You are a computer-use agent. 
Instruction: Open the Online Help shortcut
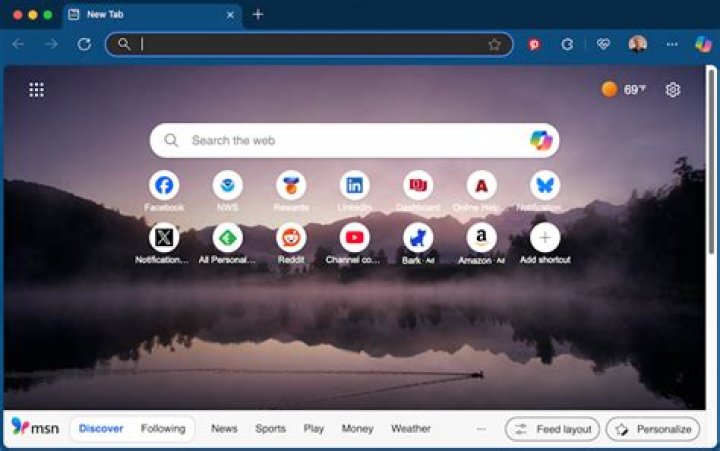[x=481, y=186]
